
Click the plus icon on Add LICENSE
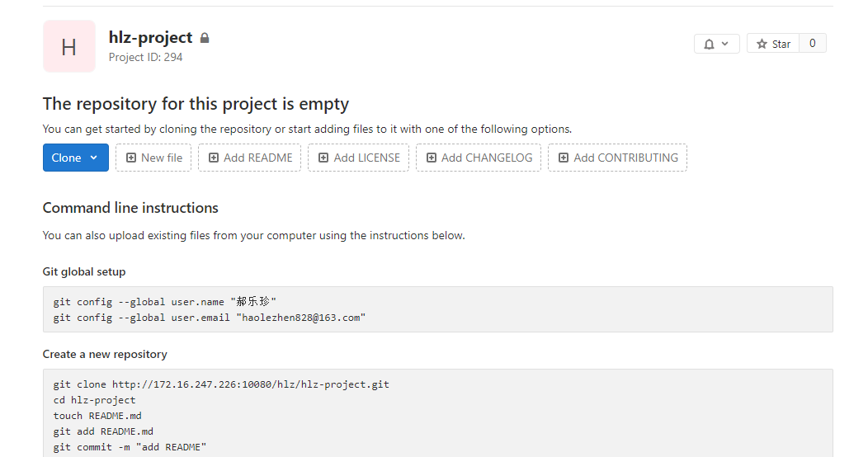point(323,158)
